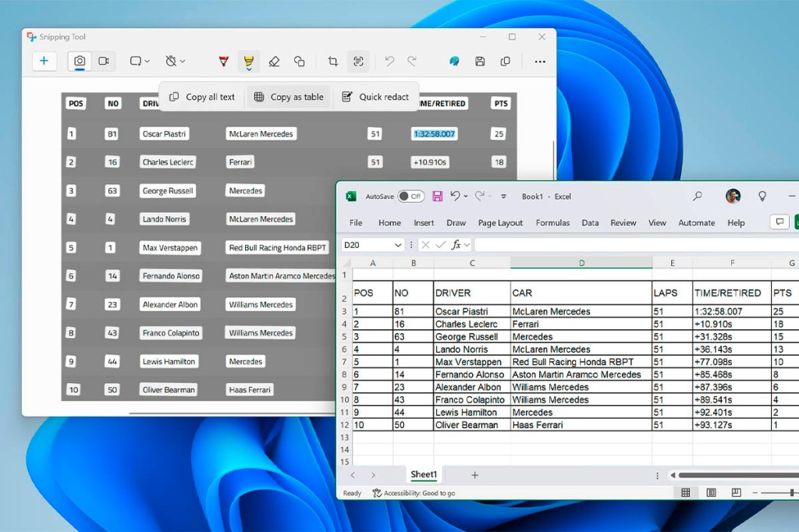Image resolution: width=799 pixels, height=532 pixels.
Task: Expand the Name Box dropdown arrow
Action: click(398, 245)
